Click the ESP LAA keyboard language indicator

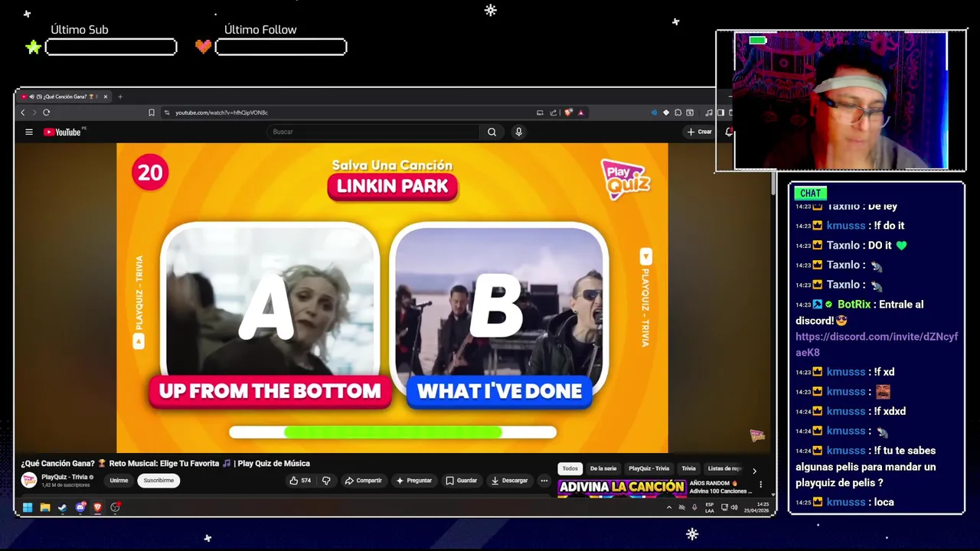[710, 507]
